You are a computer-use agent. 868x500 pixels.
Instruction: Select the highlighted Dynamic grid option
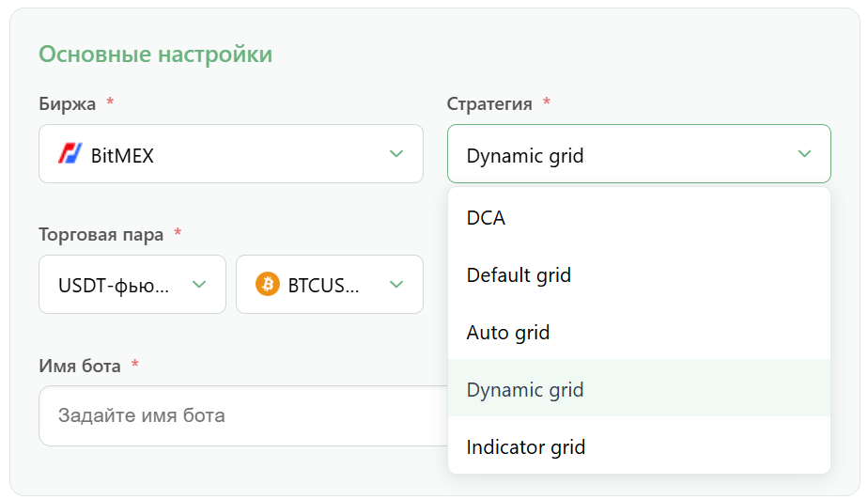point(639,390)
